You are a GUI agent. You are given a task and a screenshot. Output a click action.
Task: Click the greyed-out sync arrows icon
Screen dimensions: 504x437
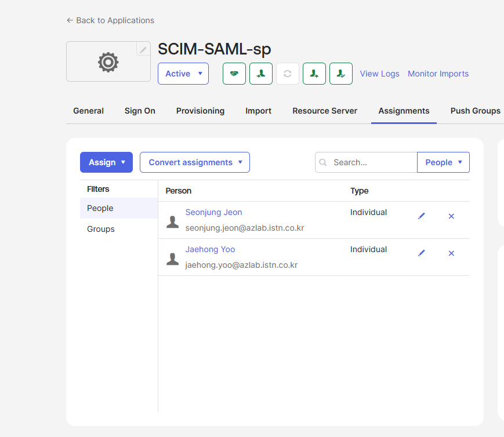[288, 74]
